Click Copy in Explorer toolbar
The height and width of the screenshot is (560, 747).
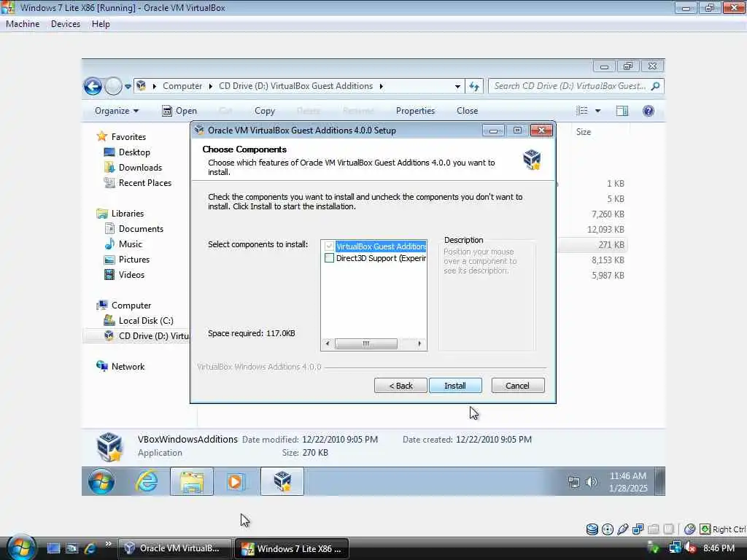[264, 111]
